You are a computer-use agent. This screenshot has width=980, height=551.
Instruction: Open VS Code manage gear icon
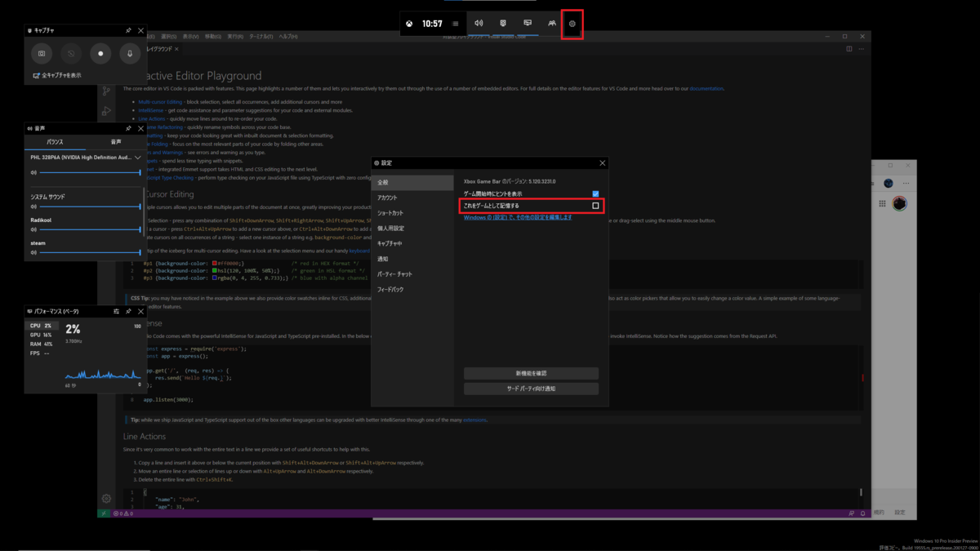(x=106, y=498)
